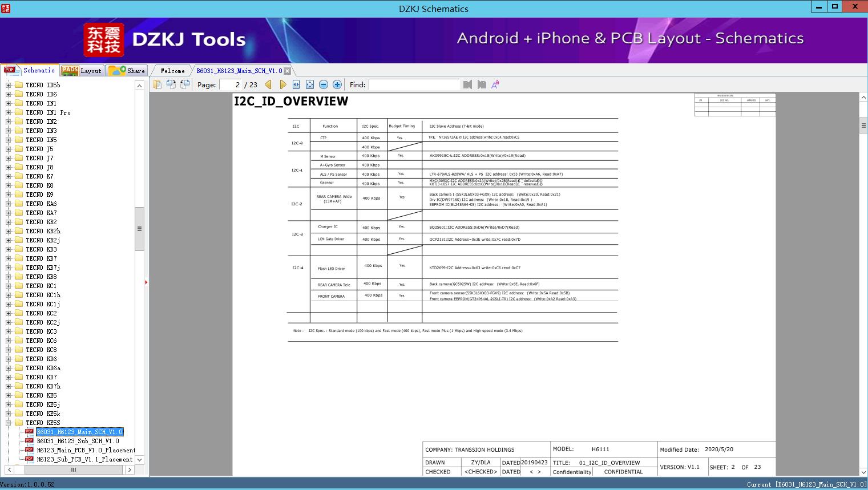
Task: Find the next search match
Action: click(482, 84)
